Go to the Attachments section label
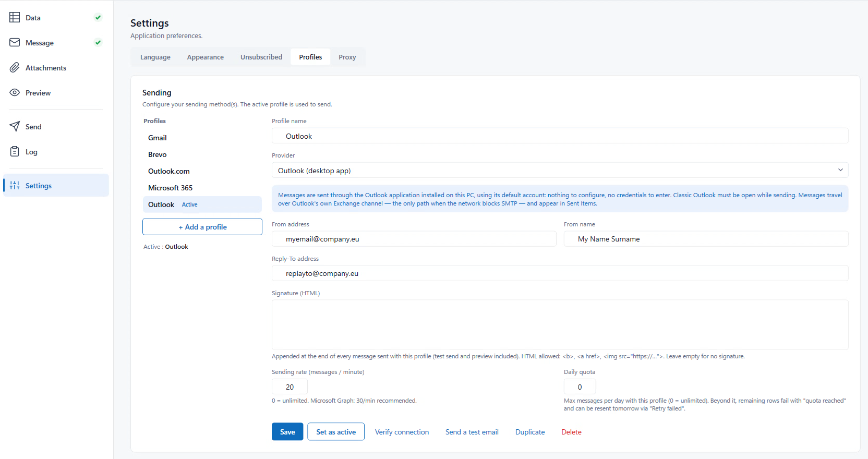The image size is (868, 459). 46,68
